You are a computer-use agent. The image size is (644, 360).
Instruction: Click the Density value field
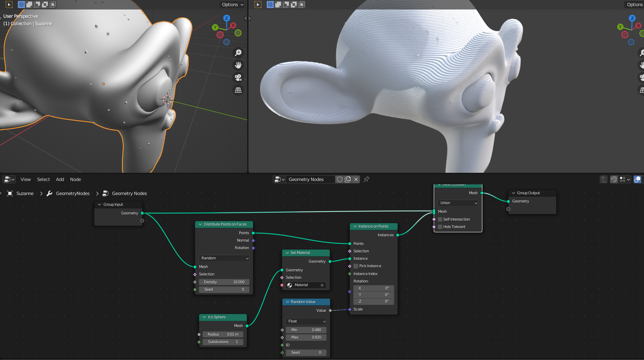pyautogui.click(x=224, y=282)
